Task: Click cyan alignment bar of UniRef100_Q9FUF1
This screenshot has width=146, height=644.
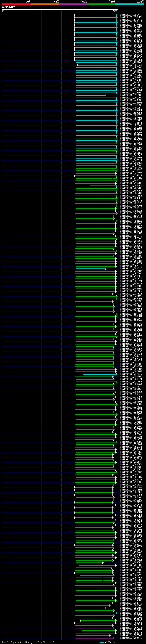Action: coord(104,186)
